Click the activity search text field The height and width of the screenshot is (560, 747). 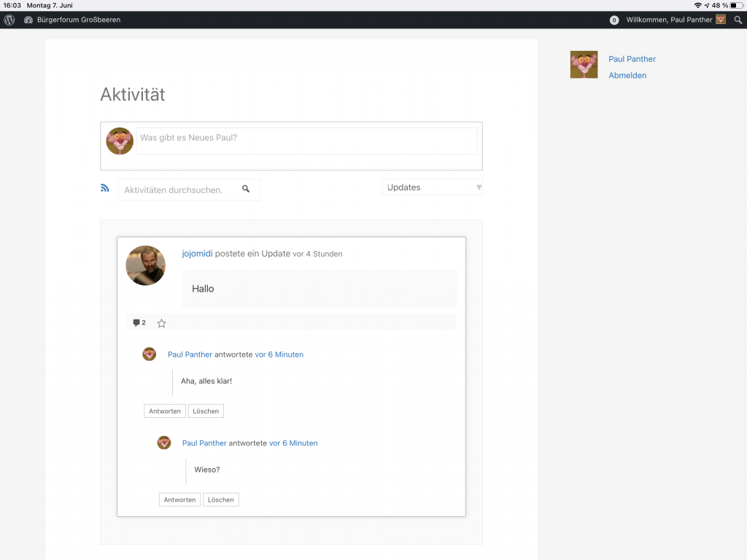[179, 190]
